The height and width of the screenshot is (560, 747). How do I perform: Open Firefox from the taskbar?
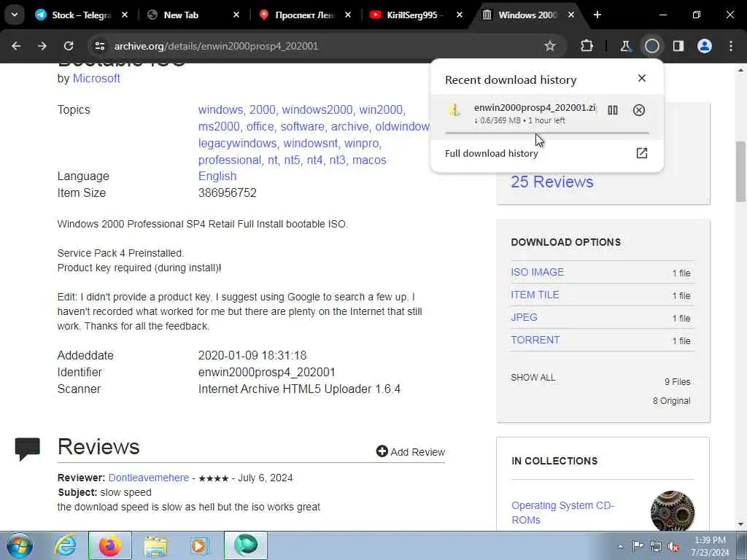point(109,545)
